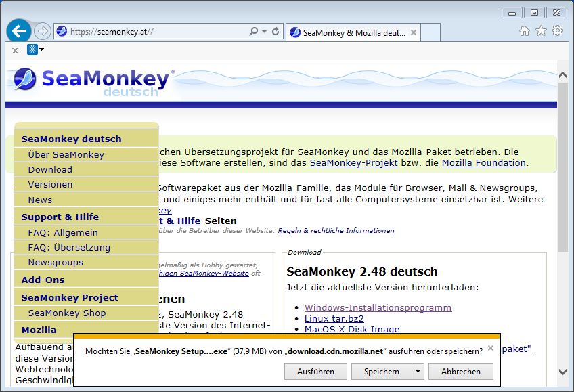
Task: Open the Tools gear menu
Action: [558, 30]
